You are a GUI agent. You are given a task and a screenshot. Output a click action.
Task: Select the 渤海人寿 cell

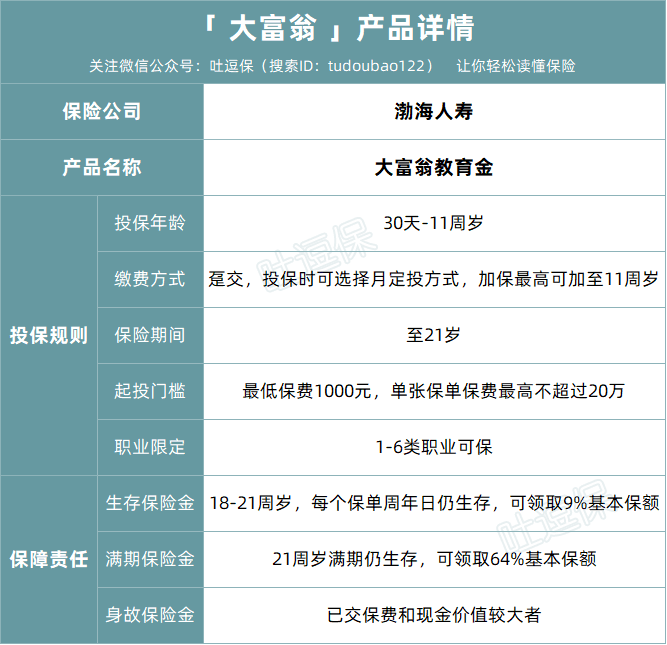[x=434, y=112]
